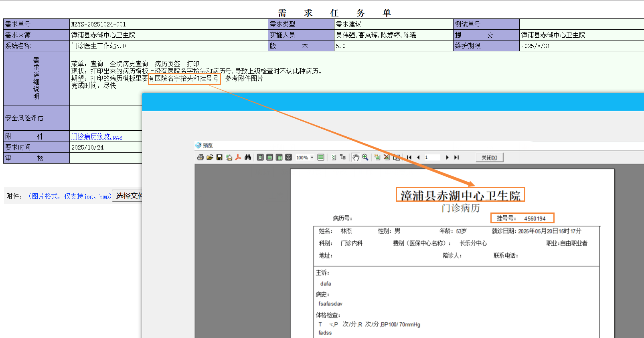The width and height of the screenshot is (644, 338).
Task: Click the 长乐分中心 fee category value
Action: pyautogui.click(x=473, y=243)
